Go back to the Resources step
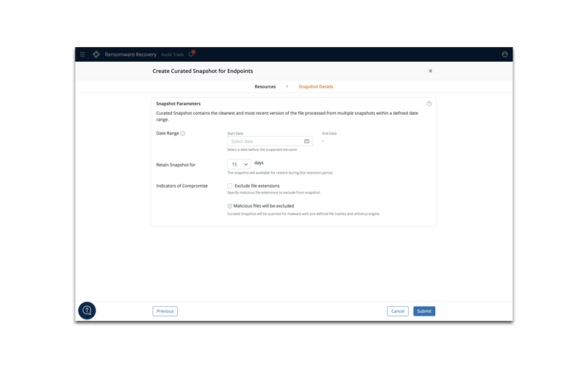 tap(265, 87)
